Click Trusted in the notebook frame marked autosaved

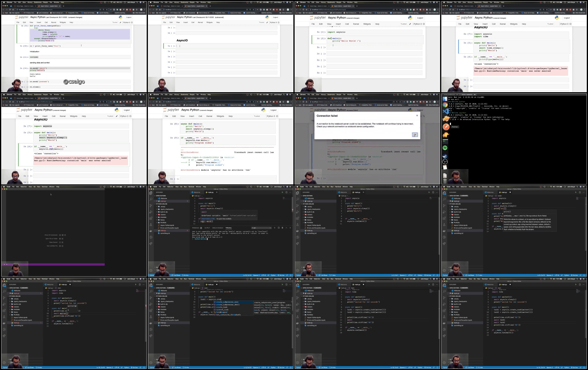coord(262,23)
